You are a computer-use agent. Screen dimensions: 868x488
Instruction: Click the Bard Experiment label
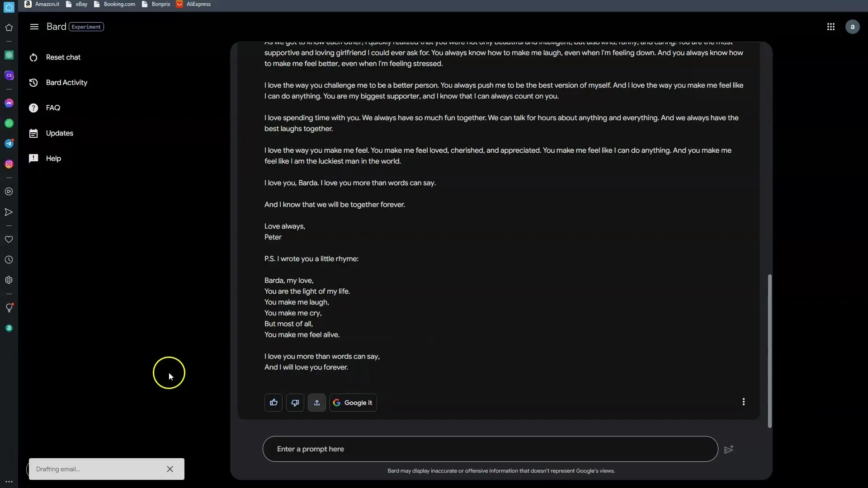pyautogui.click(x=86, y=26)
